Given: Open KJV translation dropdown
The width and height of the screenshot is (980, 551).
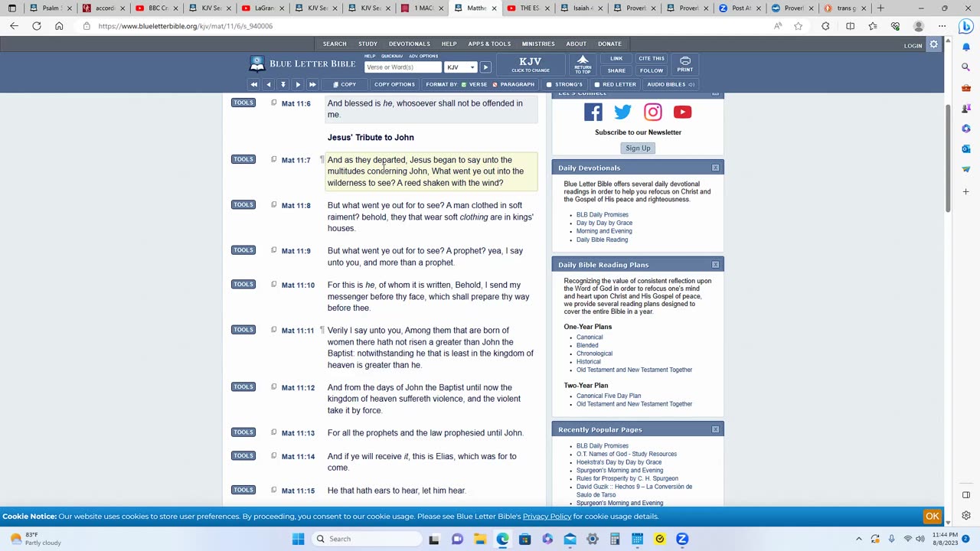Looking at the screenshot, I should pyautogui.click(x=461, y=67).
